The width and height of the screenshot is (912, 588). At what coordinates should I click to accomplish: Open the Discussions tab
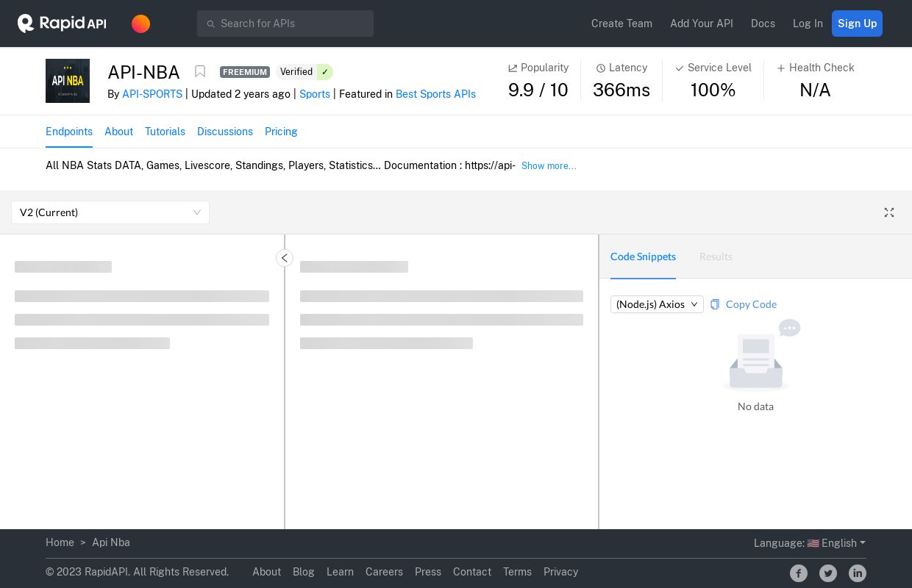point(225,132)
